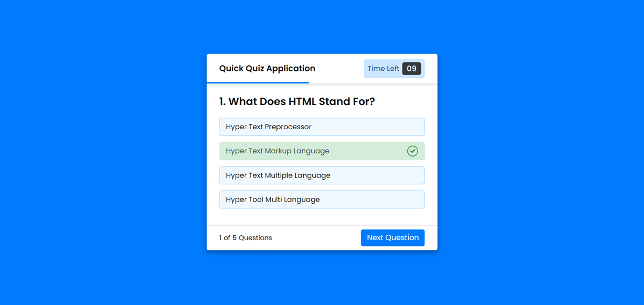Go to the Next Question

click(393, 237)
